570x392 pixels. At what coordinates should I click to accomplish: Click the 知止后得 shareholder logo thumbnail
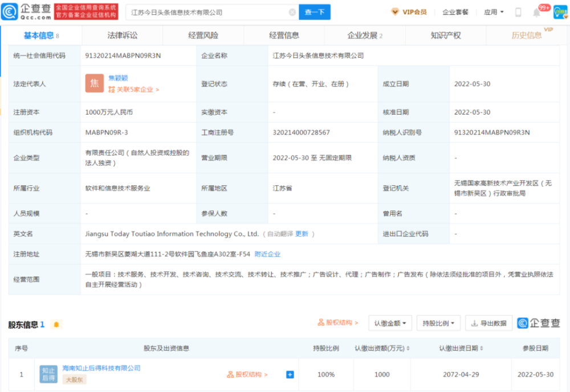coord(48,374)
